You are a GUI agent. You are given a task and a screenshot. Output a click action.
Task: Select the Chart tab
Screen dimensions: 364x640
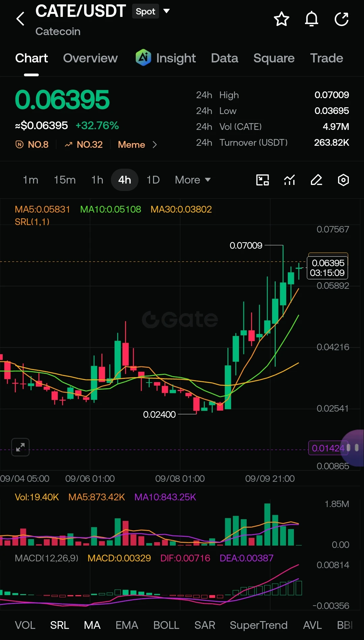(31, 58)
